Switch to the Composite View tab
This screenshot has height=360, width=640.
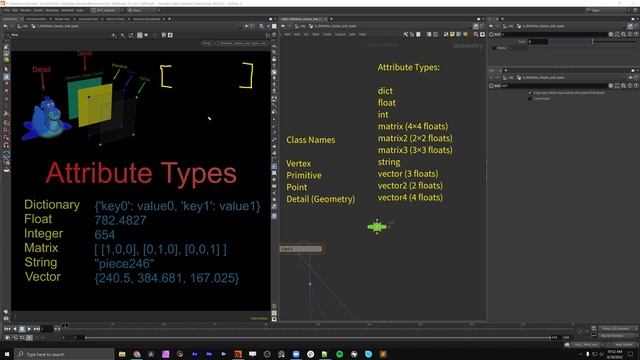coord(88,19)
